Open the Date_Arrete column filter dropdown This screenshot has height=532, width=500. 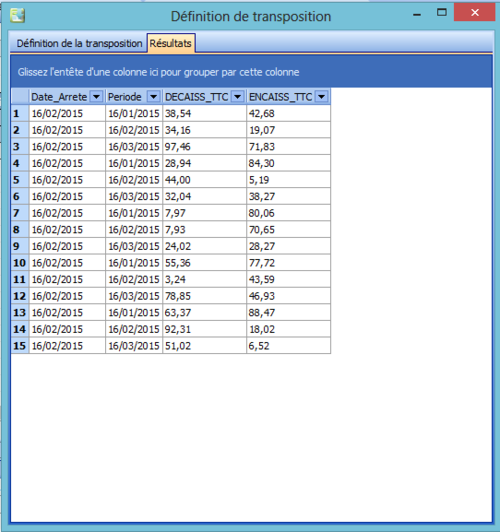point(96,97)
